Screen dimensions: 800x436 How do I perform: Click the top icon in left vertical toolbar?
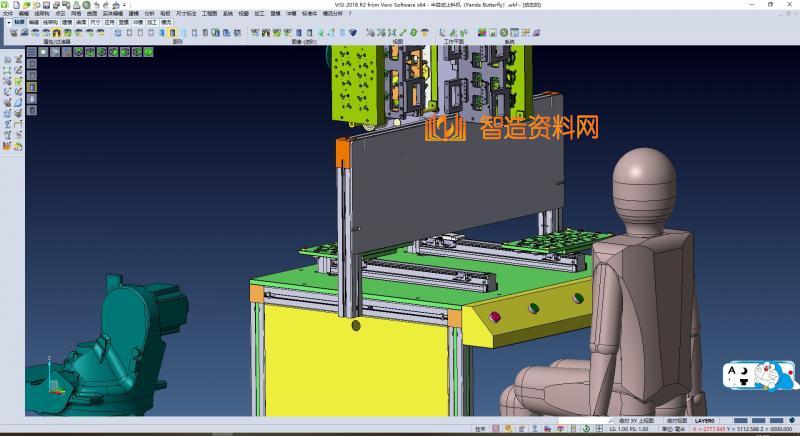[x=8, y=60]
